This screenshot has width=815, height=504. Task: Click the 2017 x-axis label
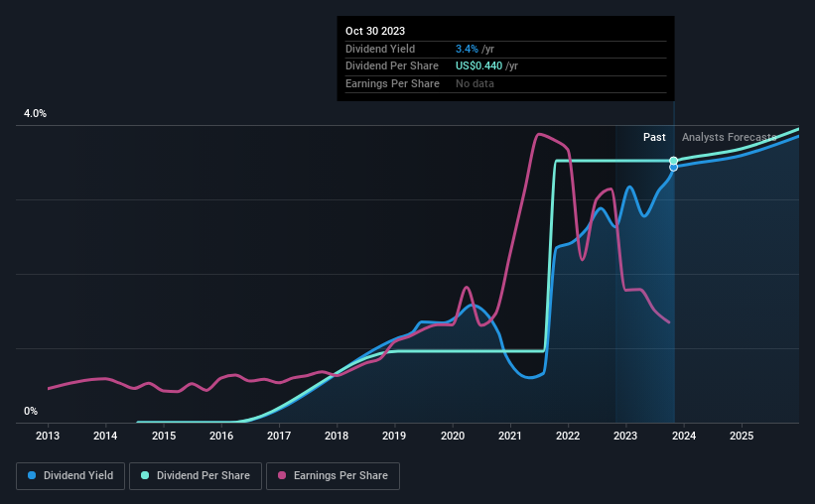(279, 436)
